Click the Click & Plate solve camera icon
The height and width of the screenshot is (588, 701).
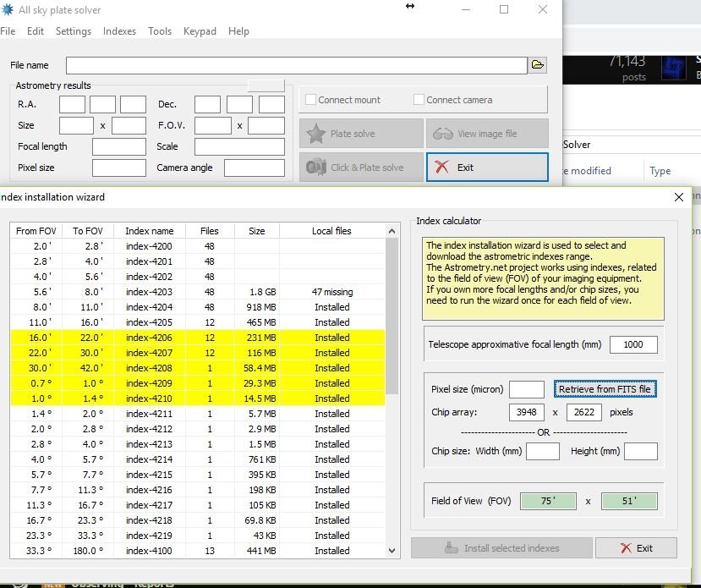[317, 167]
